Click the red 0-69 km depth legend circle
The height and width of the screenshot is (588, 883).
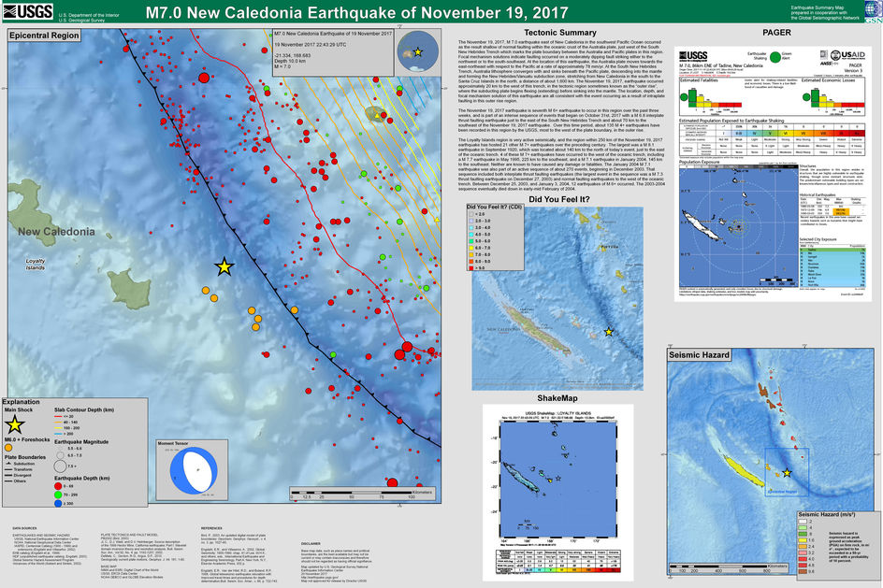tap(59, 487)
